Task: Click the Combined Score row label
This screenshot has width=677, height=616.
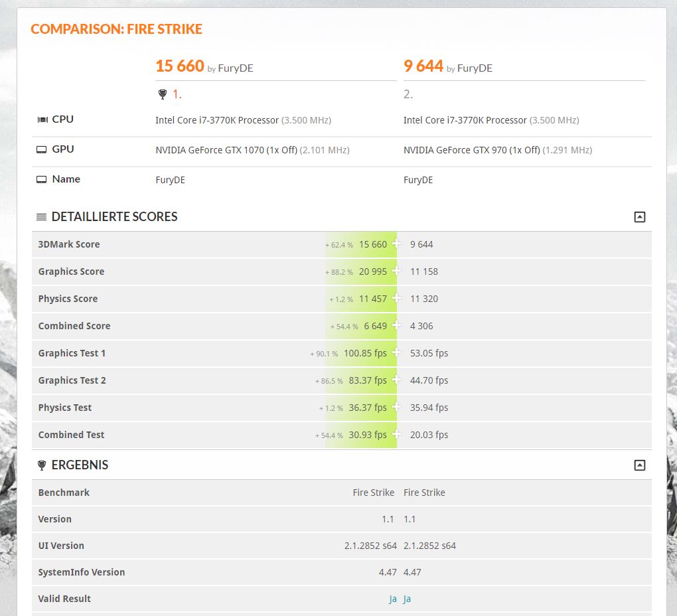Action: (x=74, y=326)
